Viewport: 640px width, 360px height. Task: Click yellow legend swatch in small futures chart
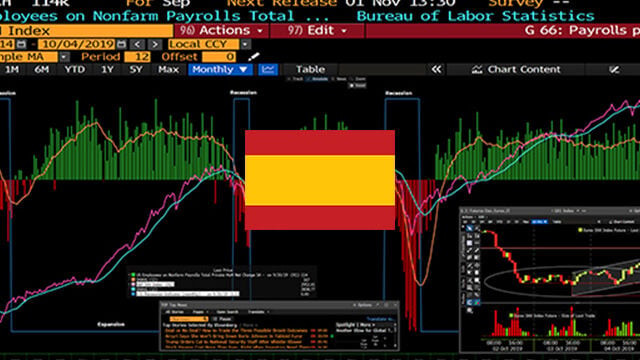point(580,230)
